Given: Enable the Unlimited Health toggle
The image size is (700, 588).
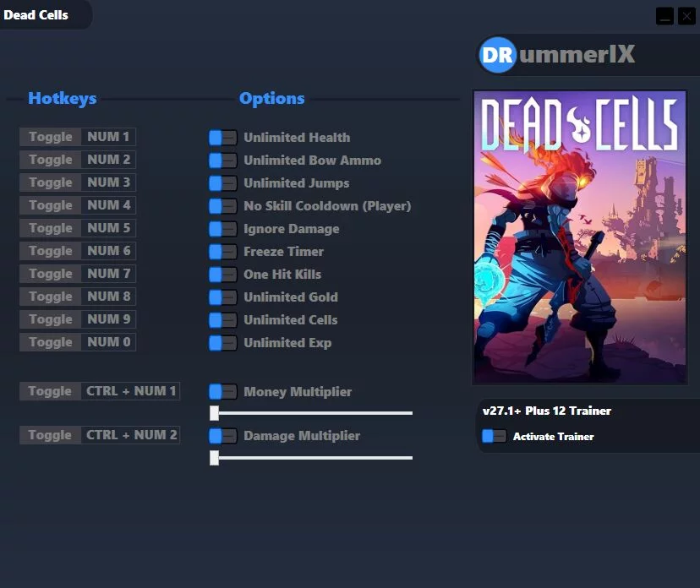Looking at the screenshot, I should (223, 138).
